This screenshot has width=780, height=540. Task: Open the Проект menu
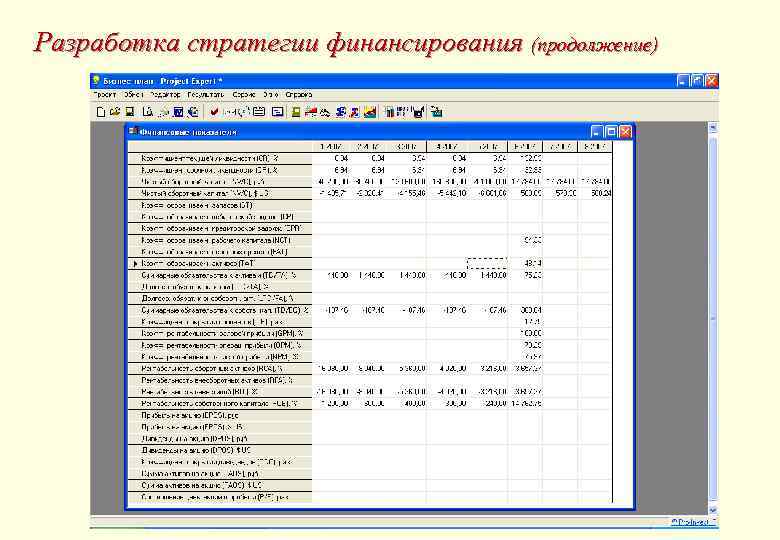pyautogui.click(x=104, y=94)
